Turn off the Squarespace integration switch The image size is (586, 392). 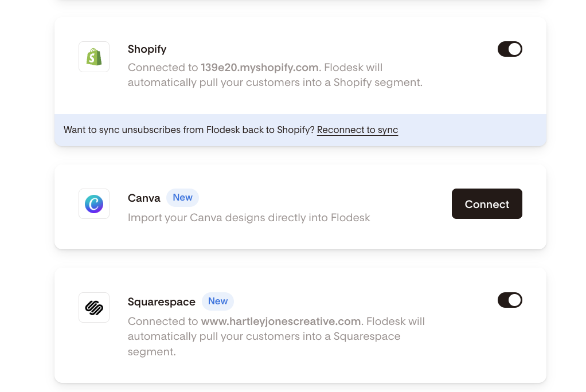tap(510, 300)
